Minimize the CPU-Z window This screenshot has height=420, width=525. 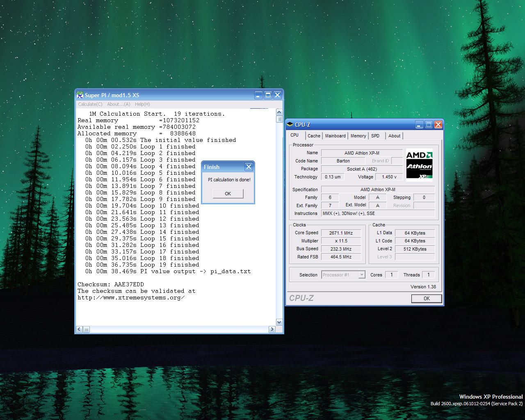coord(419,125)
